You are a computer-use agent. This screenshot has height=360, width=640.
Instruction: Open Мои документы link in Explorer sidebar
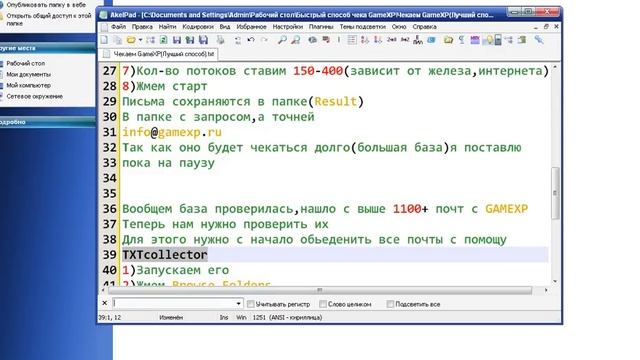[x=29, y=75]
